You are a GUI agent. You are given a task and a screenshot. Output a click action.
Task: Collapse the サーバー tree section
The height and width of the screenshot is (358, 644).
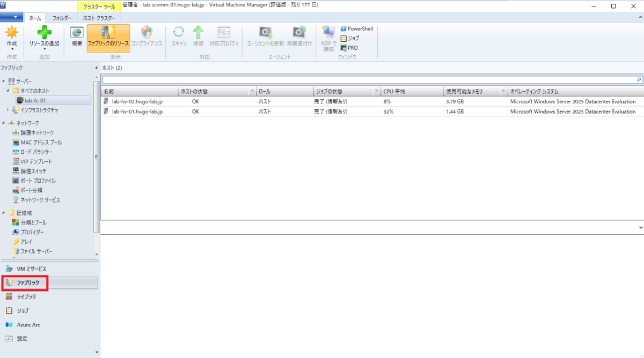[3, 81]
